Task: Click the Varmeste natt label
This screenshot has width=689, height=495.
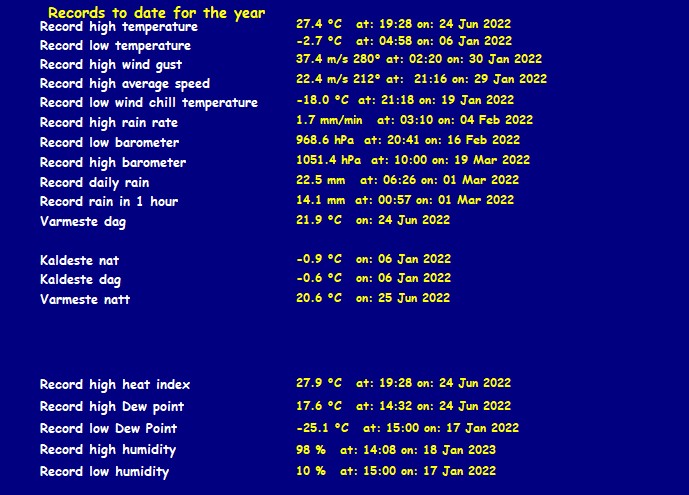Action: 84,300
